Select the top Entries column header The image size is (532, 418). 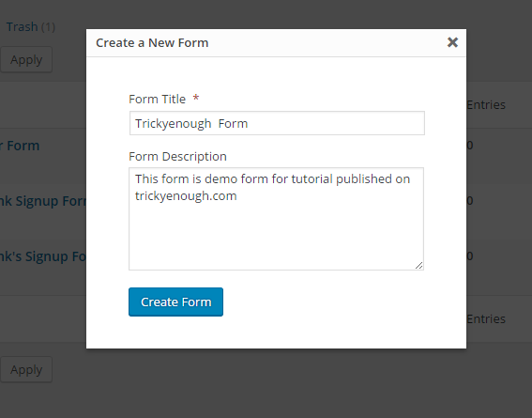486,104
